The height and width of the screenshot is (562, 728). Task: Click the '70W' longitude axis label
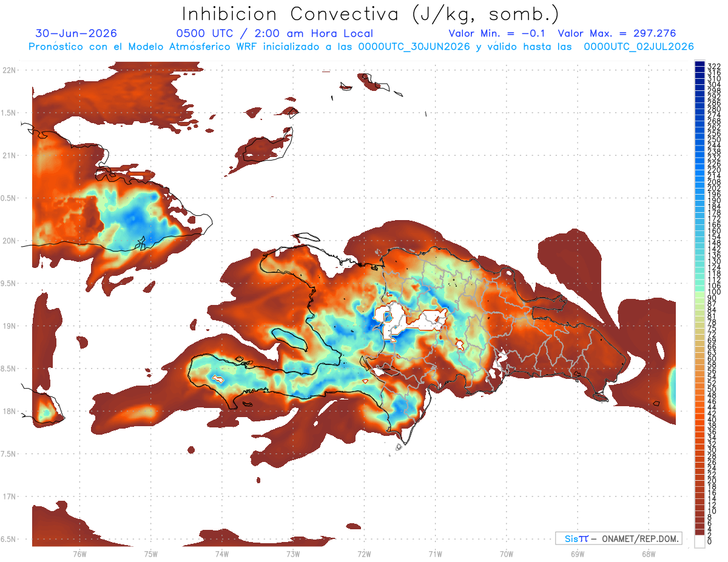506,554
